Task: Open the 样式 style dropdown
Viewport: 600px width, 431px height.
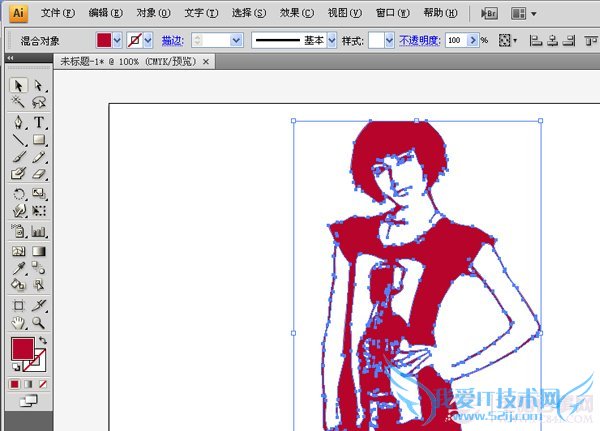Action: click(x=389, y=40)
